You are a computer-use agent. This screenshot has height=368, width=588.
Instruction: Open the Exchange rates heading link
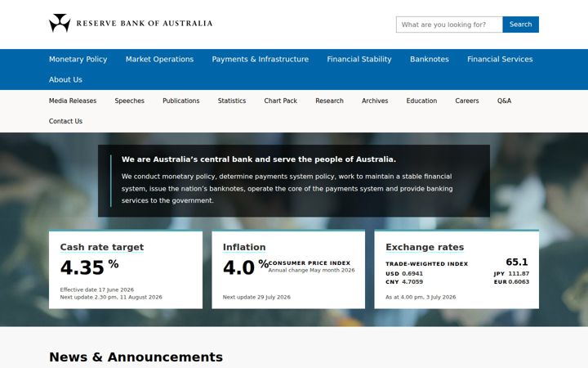coord(425,247)
